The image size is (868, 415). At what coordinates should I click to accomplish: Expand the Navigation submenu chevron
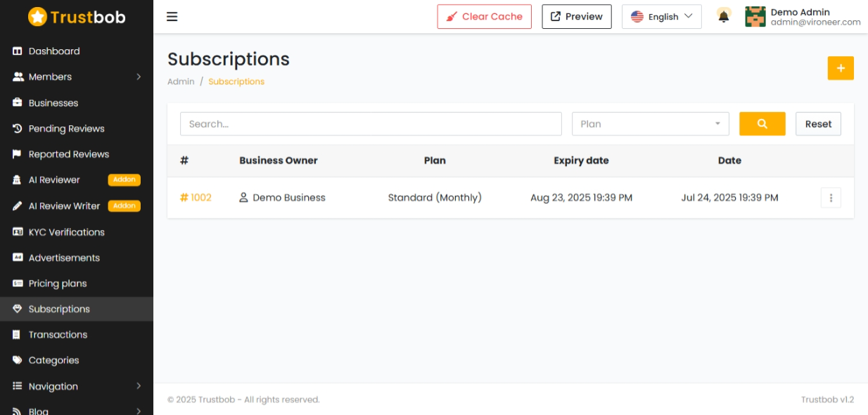click(139, 386)
